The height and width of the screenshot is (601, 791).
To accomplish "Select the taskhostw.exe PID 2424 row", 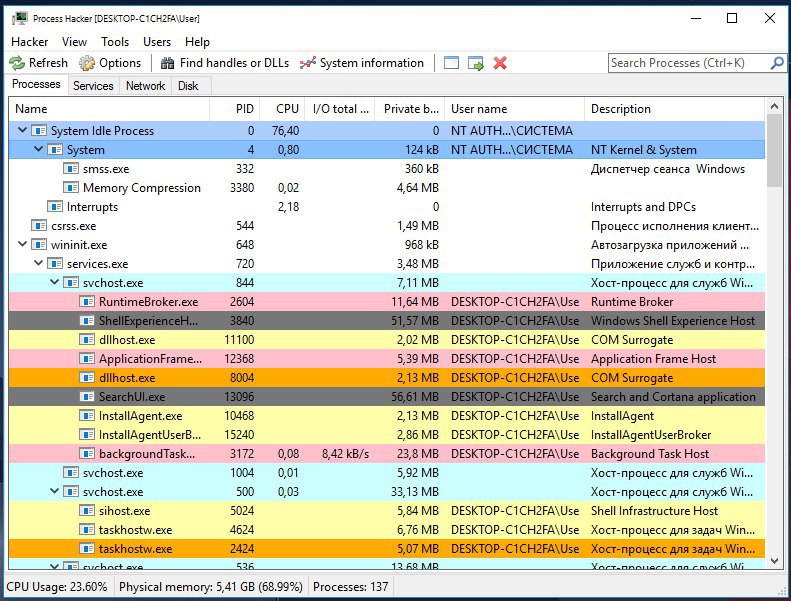I will pyautogui.click(x=387, y=549).
